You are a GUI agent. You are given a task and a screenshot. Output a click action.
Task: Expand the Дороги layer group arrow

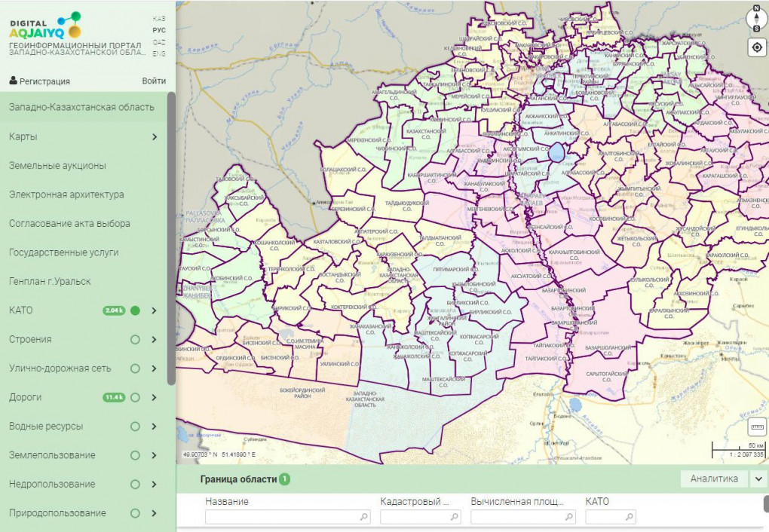(x=154, y=397)
